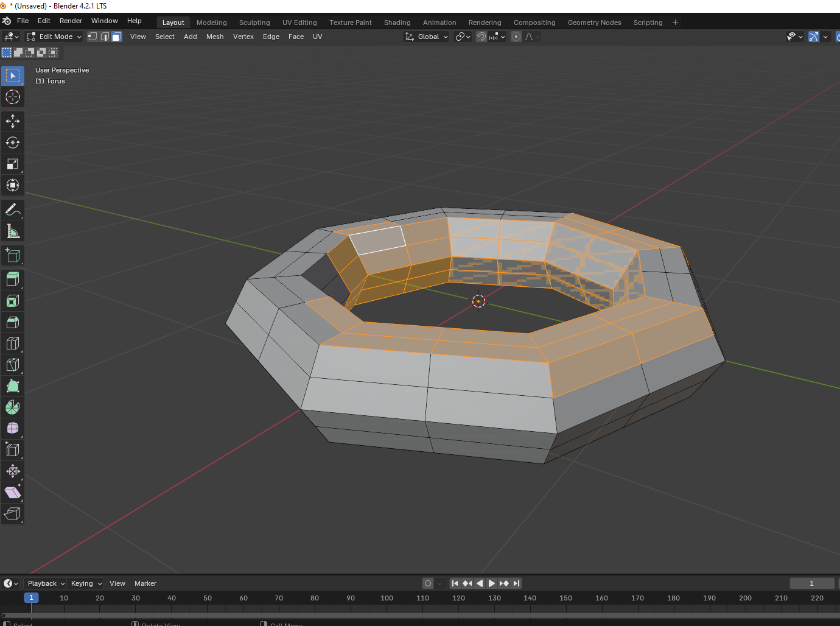Screen dimensions: 840x626
Task: Choose the Scale tool
Action: coord(13,164)
